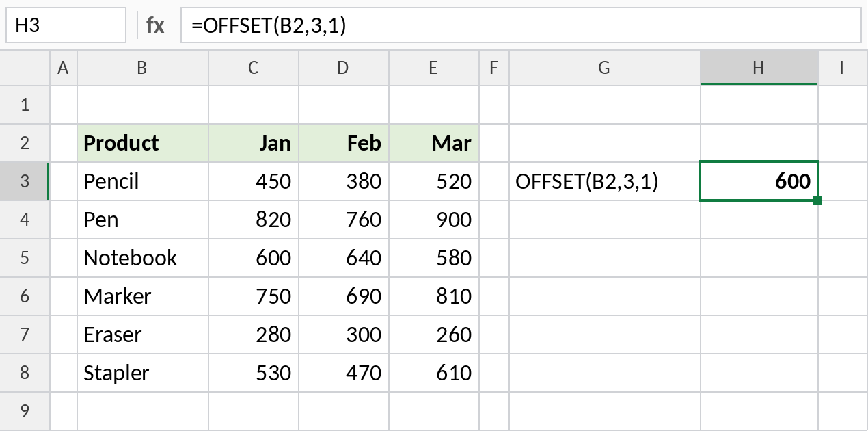Select column B header
This screenshot has width=868, height=431.
pos(143,67)
